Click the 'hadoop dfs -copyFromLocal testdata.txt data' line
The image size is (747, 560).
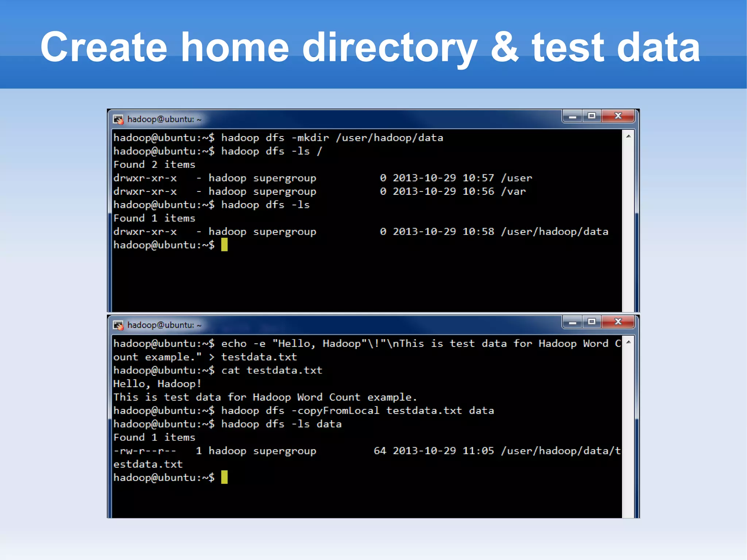pos(304,411)
